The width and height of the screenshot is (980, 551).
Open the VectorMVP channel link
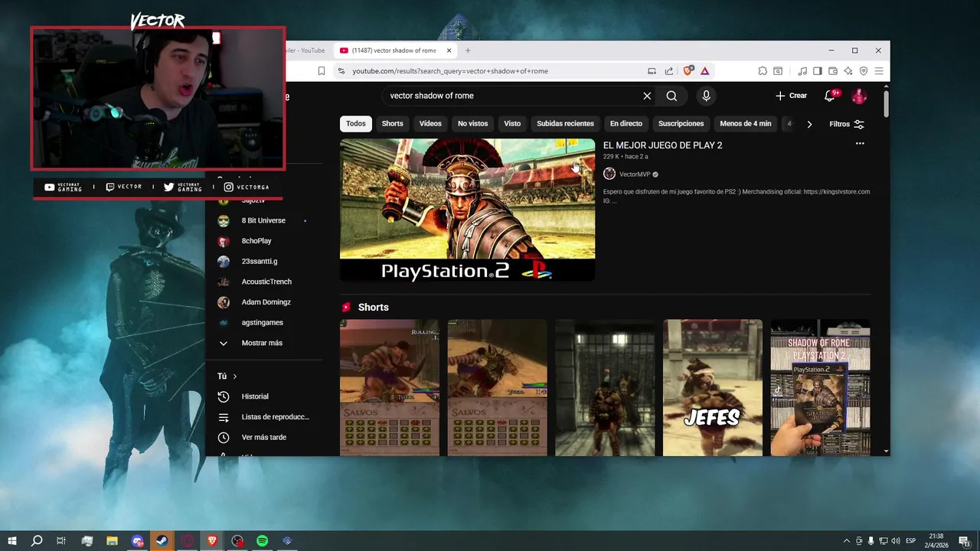tap(635, 174)
